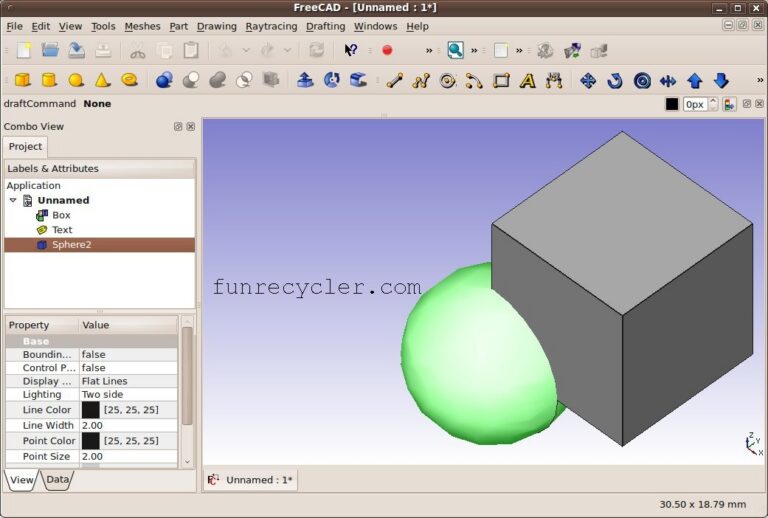The width and height of the screenshot is (768, 518).
Task: Undock the Combo View panel
Action: tap(178, 127)
